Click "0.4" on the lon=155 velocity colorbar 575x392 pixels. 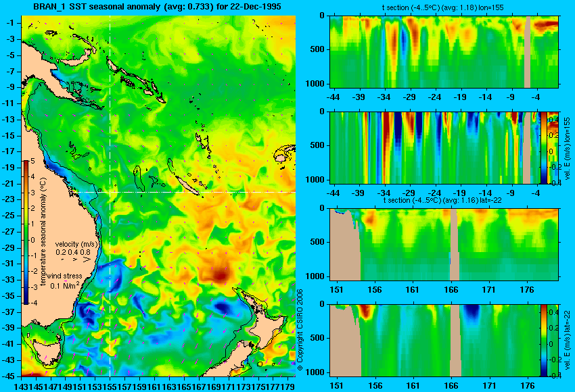tap(553, 120)
